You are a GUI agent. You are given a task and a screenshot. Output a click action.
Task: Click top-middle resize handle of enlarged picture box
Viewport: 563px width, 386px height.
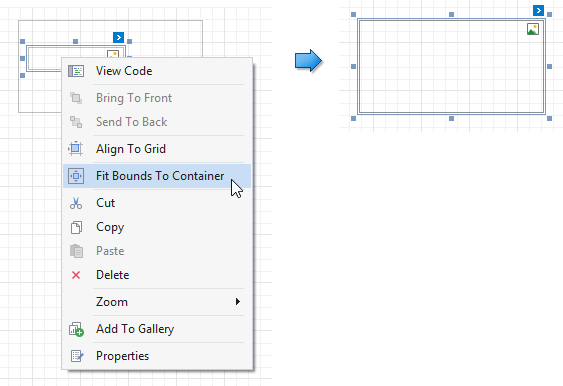click(451, 14)
